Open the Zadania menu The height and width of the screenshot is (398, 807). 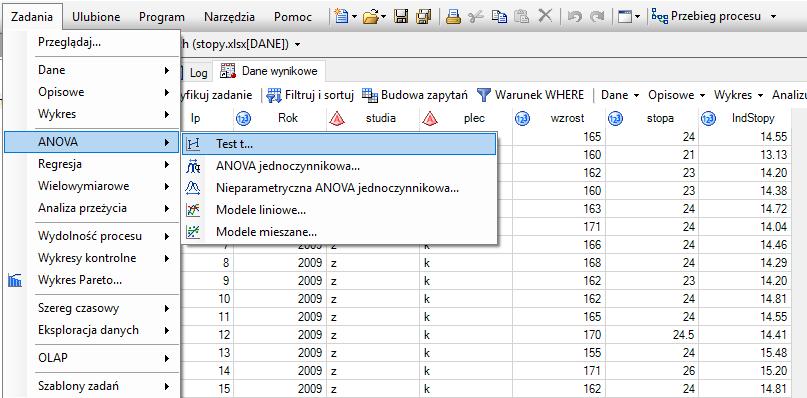click(x=32, y=16)
